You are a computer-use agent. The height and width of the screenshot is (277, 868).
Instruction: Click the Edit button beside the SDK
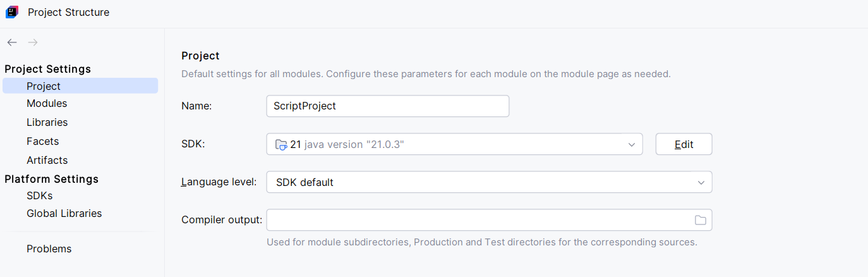(x=684, y=144)
